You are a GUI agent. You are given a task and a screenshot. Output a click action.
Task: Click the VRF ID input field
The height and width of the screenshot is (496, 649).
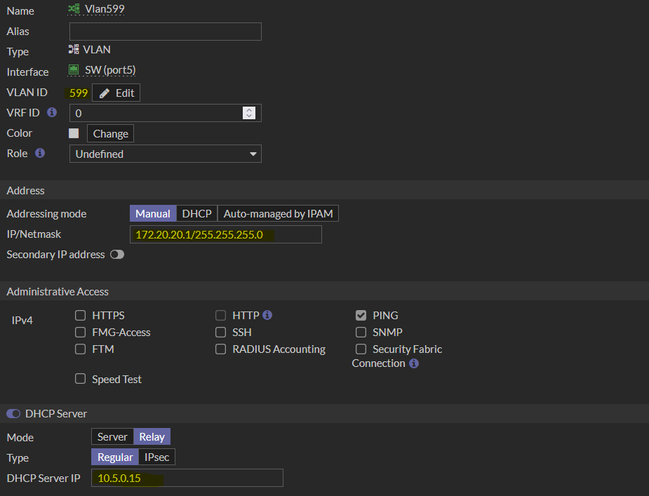coord(165,113)
